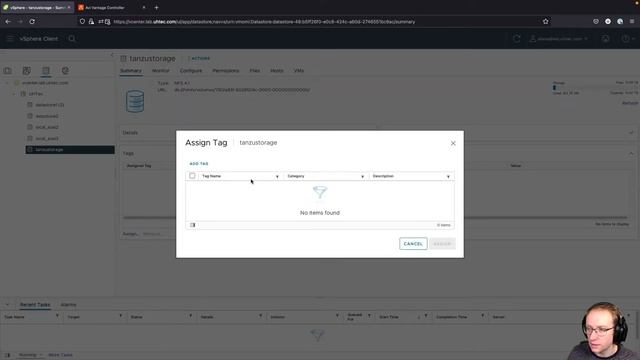
Task: Click the large datastore icon in the summary
Action: click(135, 101)
